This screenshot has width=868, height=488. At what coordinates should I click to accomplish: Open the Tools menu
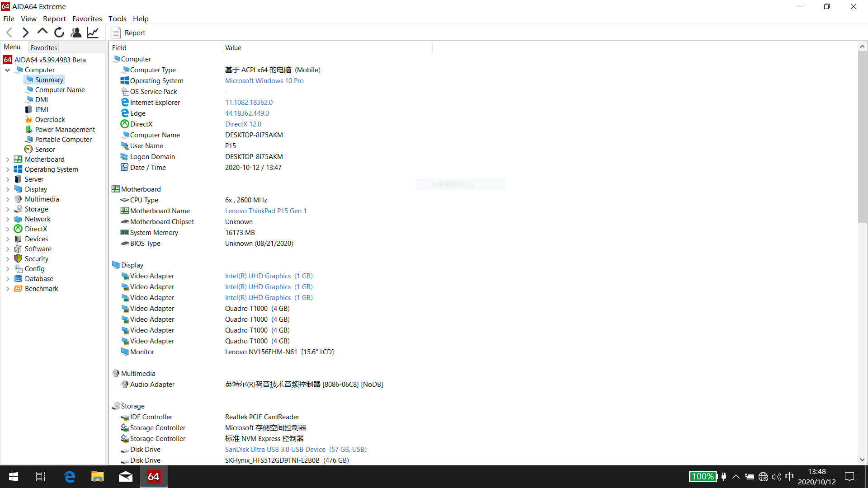point(117,19)
